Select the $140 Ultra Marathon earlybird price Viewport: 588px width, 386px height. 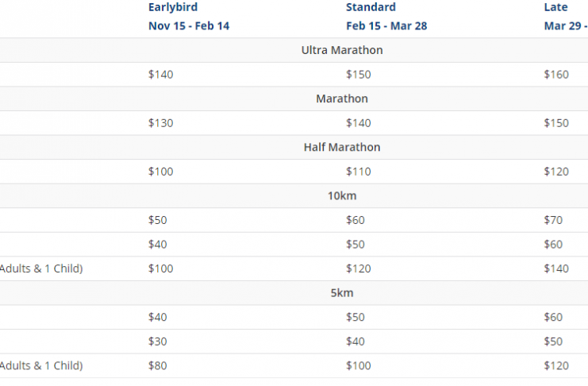click(160, 75)
